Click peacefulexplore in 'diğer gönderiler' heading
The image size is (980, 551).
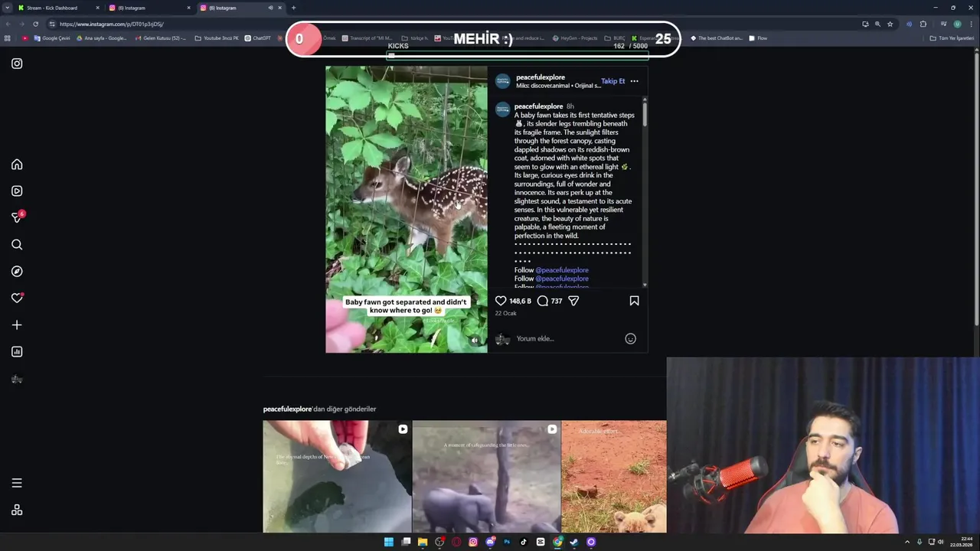(x=287, y=409)
